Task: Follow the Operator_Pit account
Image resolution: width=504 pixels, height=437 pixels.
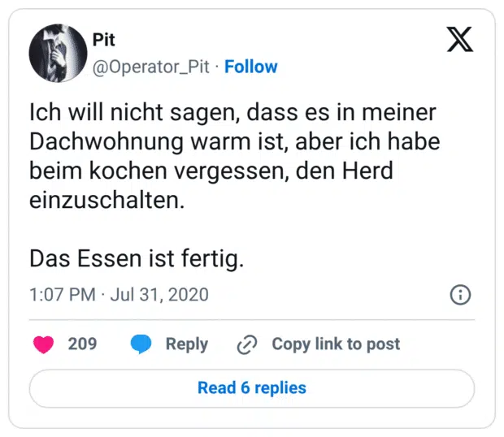Action: pos(250,67)
